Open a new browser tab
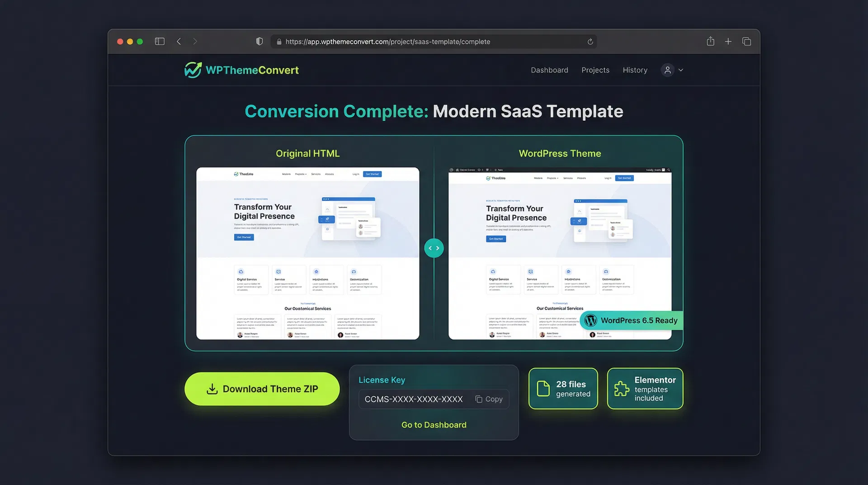Viewport: 868px width, 485px height. (728, 42)
